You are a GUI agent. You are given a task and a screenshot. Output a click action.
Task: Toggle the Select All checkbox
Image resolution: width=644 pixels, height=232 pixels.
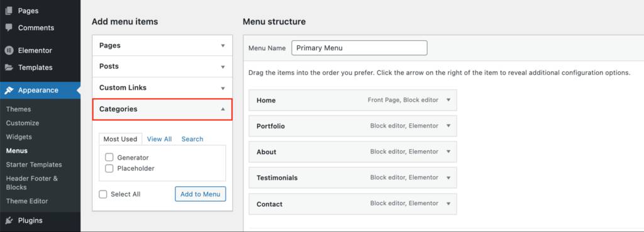click(x=103, y=194)
